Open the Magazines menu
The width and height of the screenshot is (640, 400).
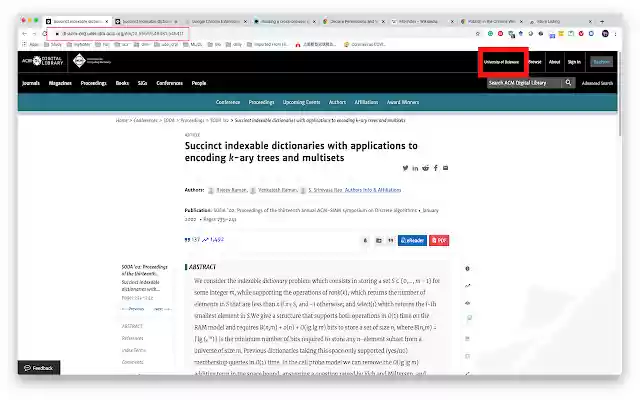[60, 83]
